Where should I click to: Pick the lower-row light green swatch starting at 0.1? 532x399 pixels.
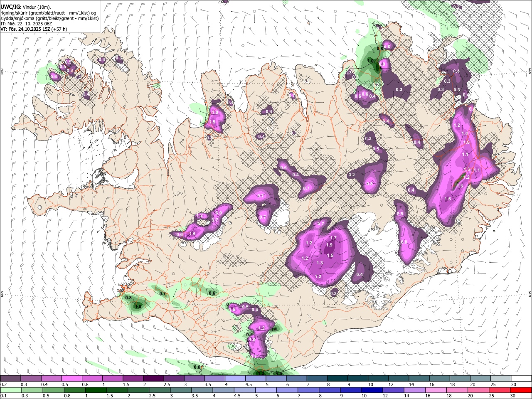tap(11, 390)
